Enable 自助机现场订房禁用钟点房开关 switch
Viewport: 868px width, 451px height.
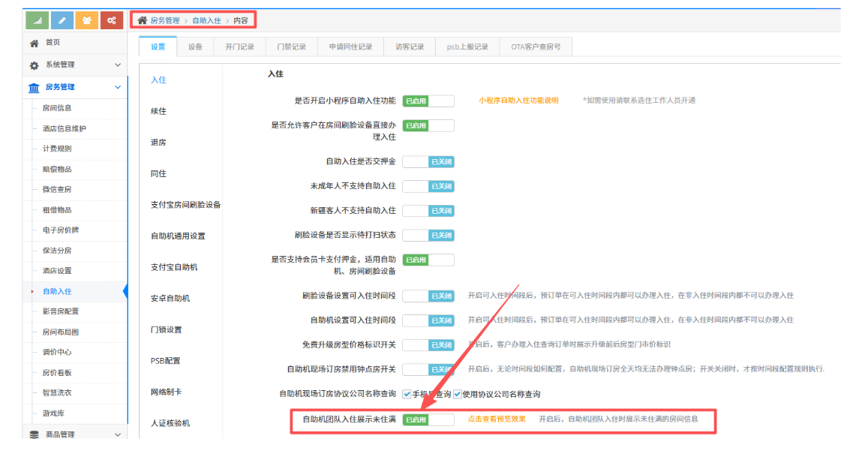coord(428,369)
